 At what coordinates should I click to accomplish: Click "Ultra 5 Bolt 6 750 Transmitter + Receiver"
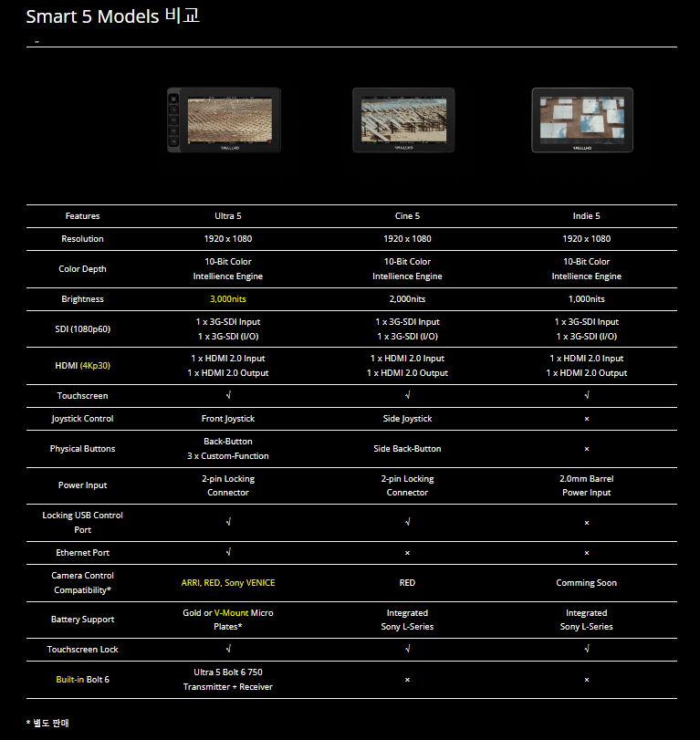click(x=228, y=680)
